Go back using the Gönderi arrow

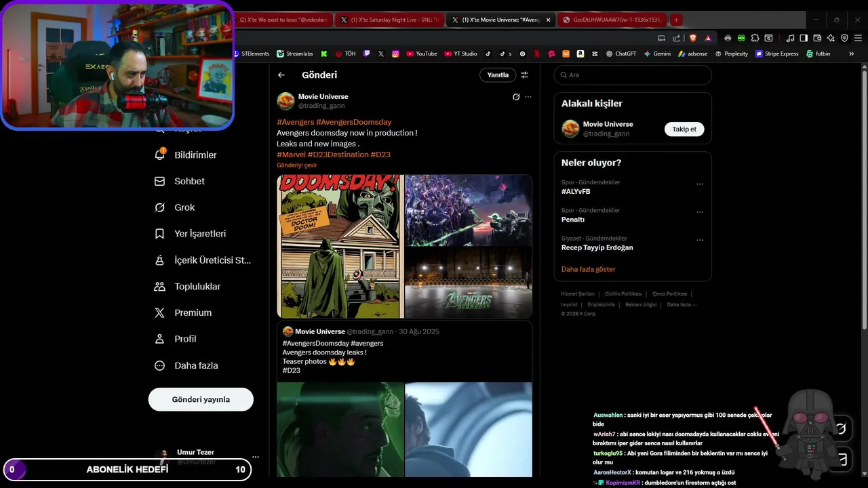(281, 75)
